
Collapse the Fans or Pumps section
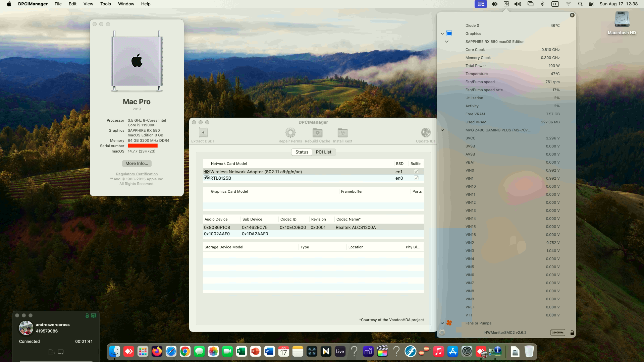(x=442, y=323)
